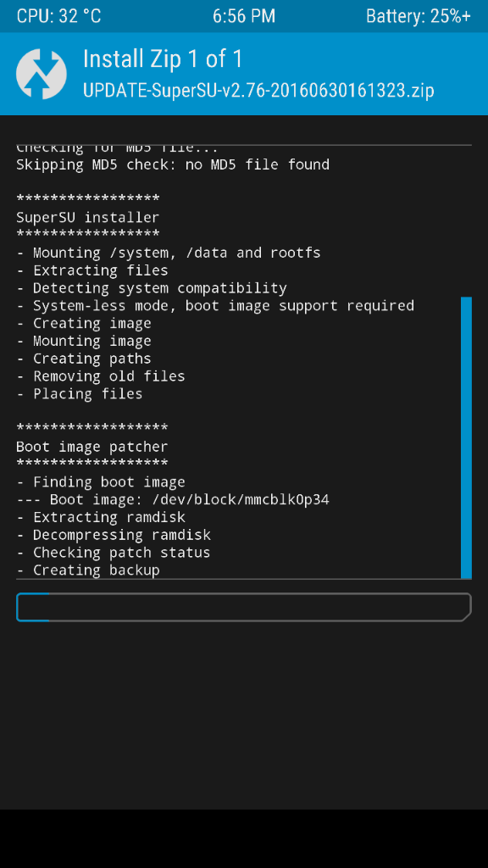
Task: Click the blue console scrollbar
Action: pyautogui.click(x=466, y=438)
